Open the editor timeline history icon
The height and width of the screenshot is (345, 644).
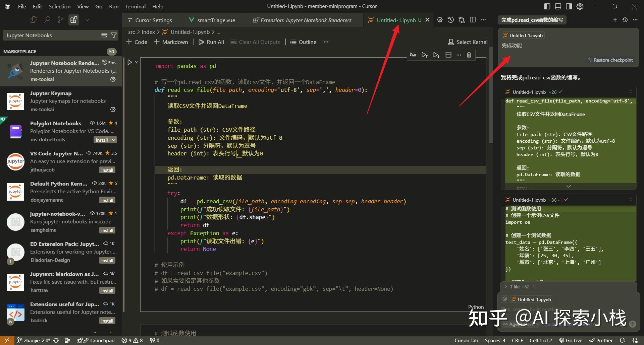(451, 20)
